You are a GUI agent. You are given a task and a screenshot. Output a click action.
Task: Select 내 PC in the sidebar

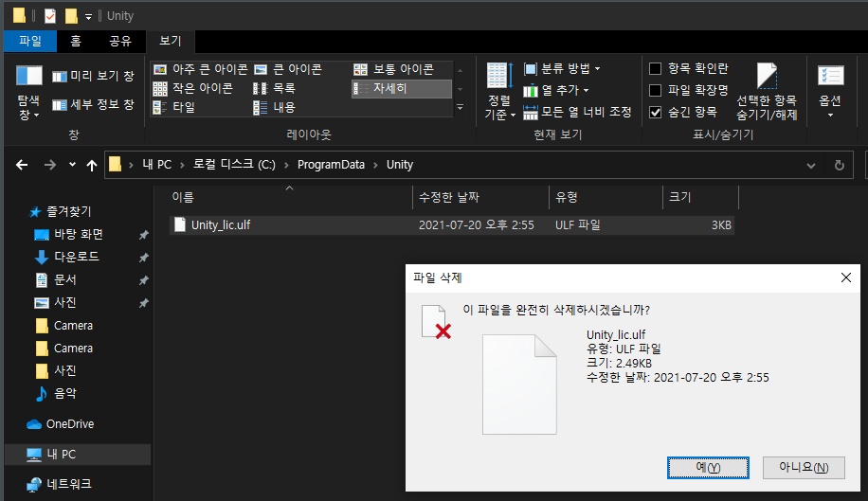click(x=78, y=455)
